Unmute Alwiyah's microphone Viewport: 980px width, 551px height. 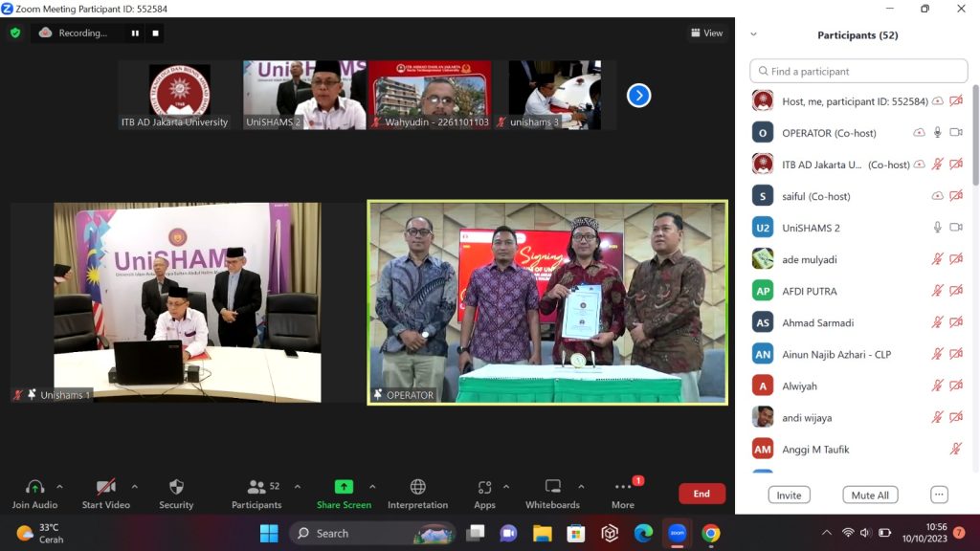[938, 386]
